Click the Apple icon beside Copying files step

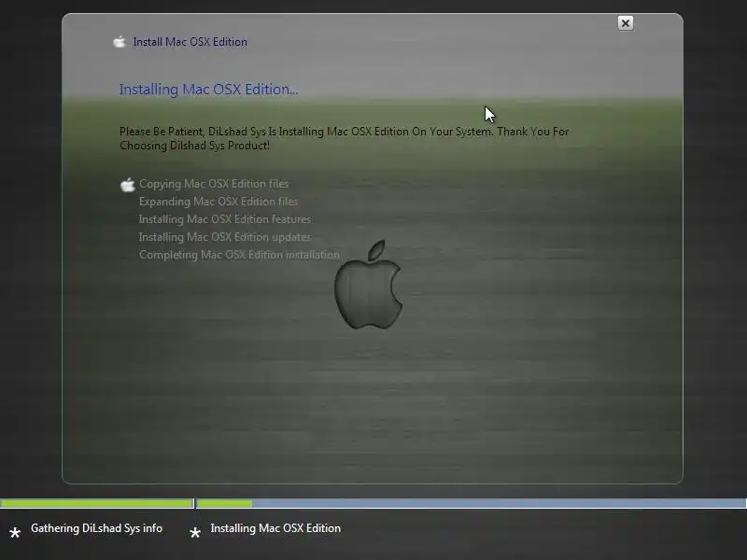click(127, 185)
